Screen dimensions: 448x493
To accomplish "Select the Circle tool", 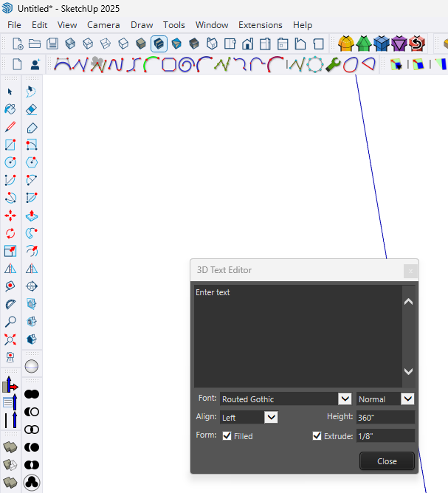I will click(x=10, y=162).
